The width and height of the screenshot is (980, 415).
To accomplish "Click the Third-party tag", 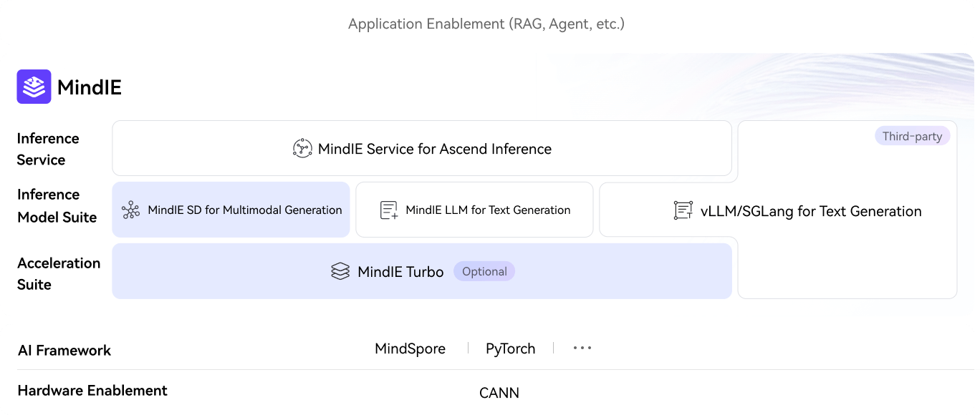I will pos(912,136).
